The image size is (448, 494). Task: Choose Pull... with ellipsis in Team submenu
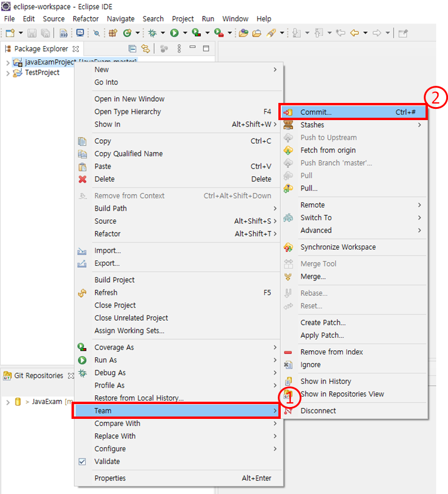click(x=354, y=188)
